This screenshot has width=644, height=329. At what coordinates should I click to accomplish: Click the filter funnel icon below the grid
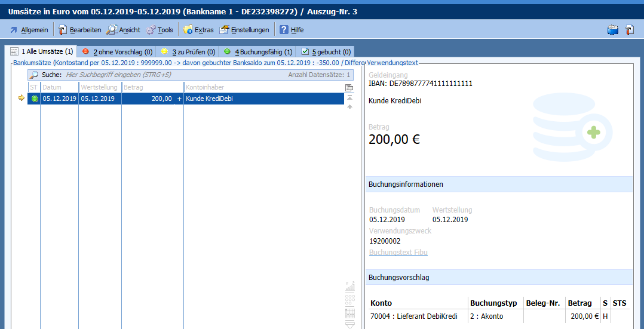350,325
